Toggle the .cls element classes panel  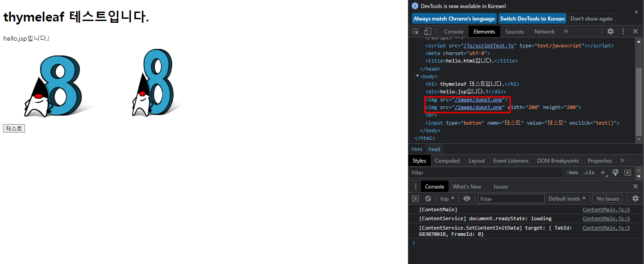(589, 172)
